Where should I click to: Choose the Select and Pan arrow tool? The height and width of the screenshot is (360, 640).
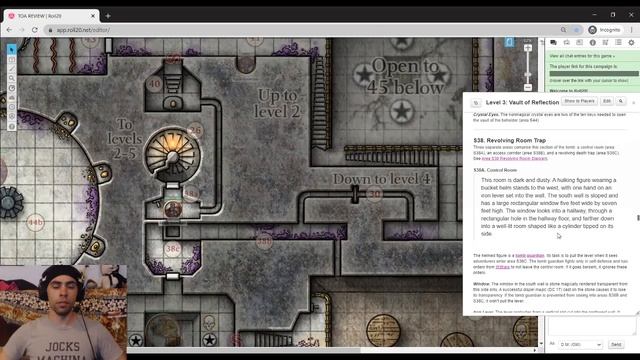[11, 50]
